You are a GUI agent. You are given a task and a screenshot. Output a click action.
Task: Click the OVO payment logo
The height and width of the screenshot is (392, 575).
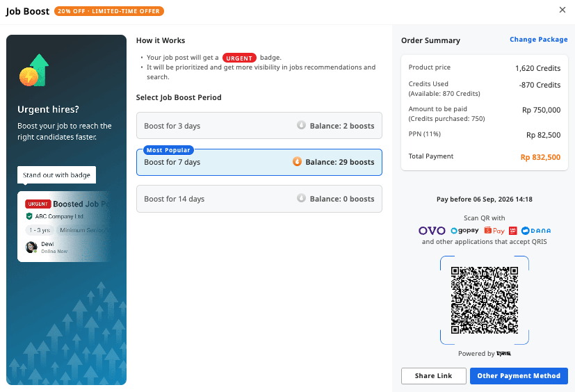pyautogui.click(x=432, y=231)
